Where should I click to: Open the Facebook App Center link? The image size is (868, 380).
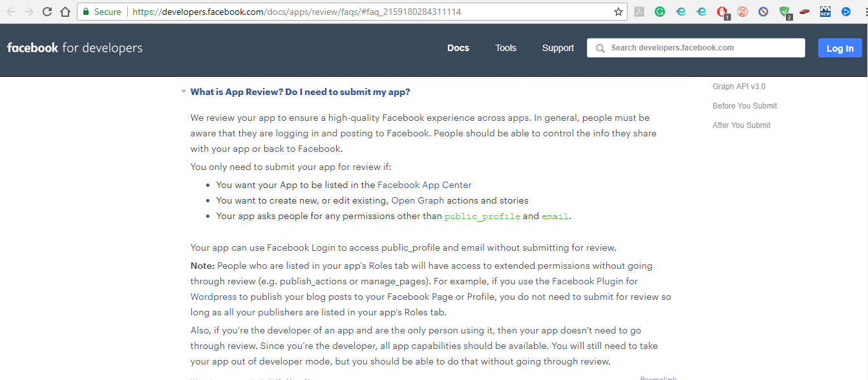[425, 185]
